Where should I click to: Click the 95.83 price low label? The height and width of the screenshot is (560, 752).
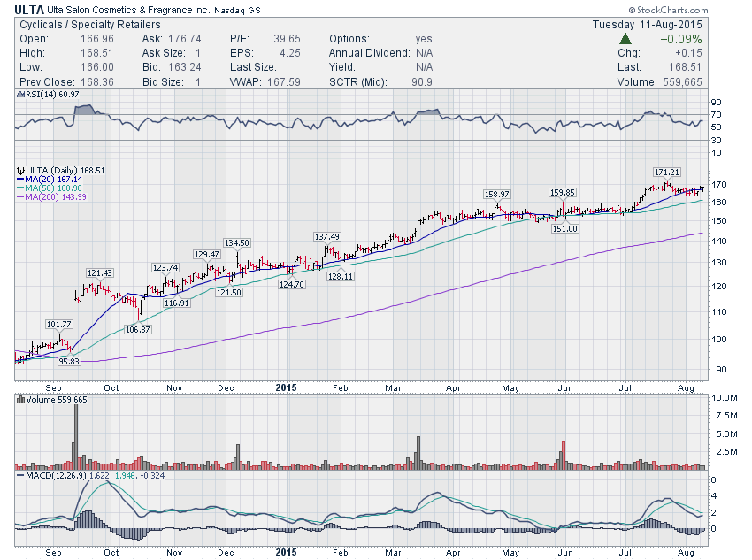click(69, 361)
